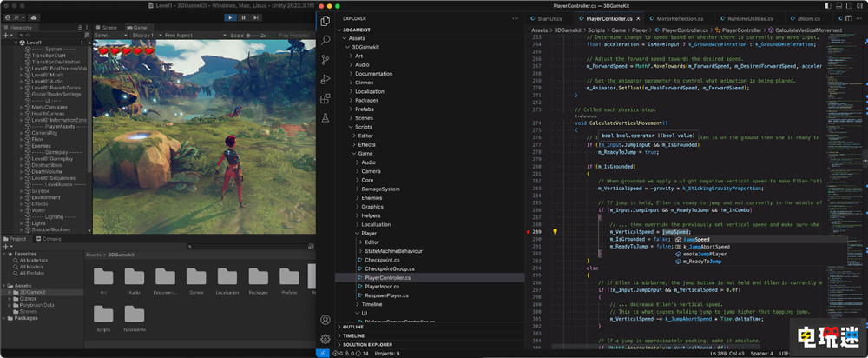Click the Manage gear icon in VS Code

tap(325, 338)
